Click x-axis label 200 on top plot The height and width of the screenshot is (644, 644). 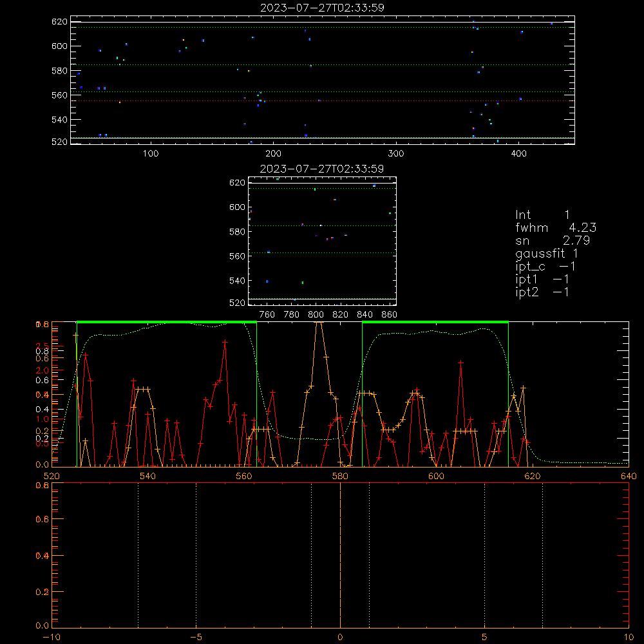point(273,154)
